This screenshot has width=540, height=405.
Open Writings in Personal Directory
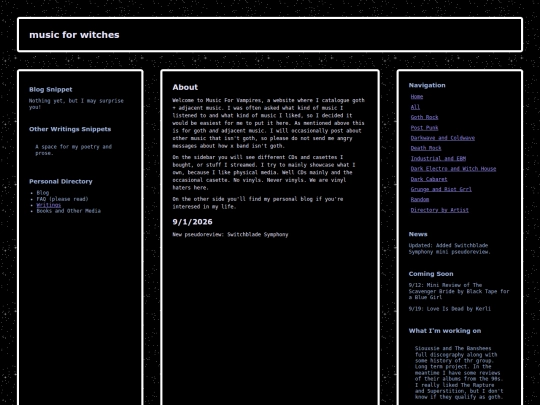coord(49,205)
